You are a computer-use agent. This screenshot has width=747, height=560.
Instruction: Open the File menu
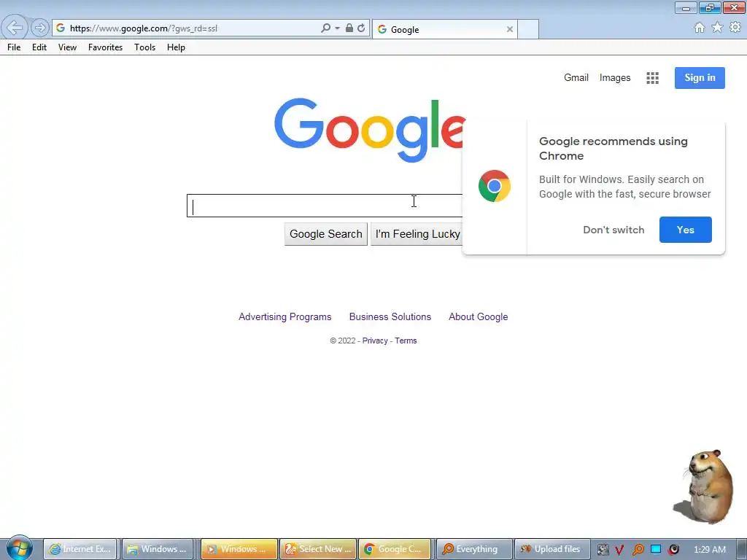coord(14,47)
